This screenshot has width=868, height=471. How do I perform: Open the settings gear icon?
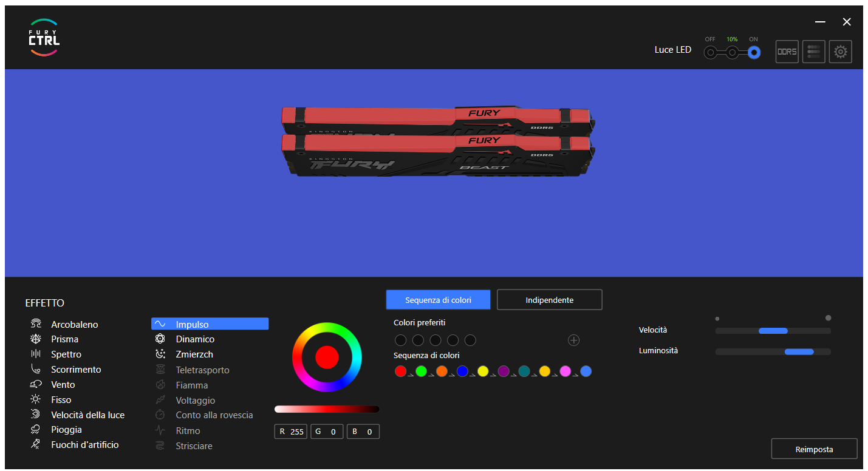tap(841, 52)
